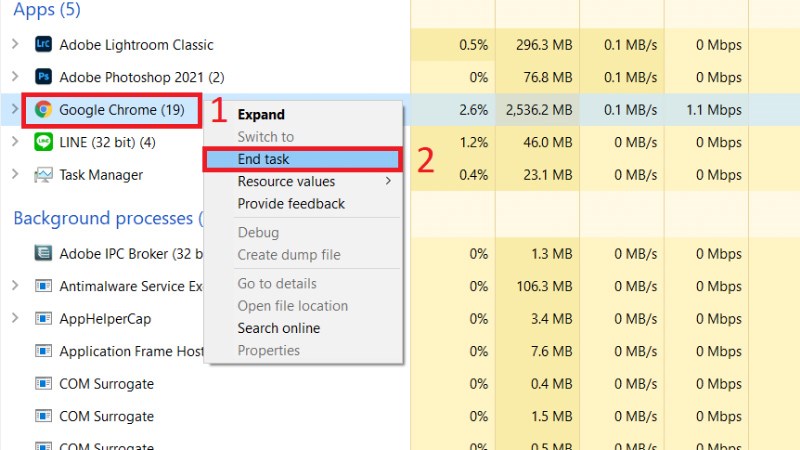Expand the LINE (32 bit) process group
The width and height of the screenshot is (800, 450).
15,141
